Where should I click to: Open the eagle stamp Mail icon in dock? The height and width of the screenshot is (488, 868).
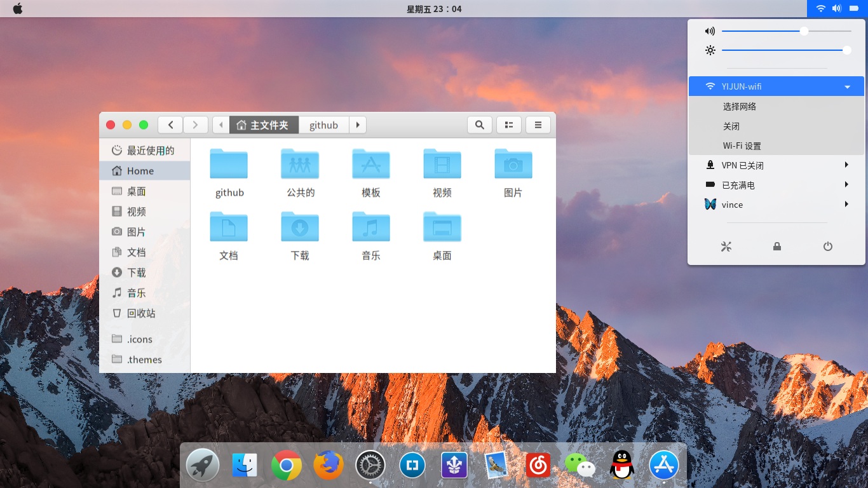click(x=496, y=466)
